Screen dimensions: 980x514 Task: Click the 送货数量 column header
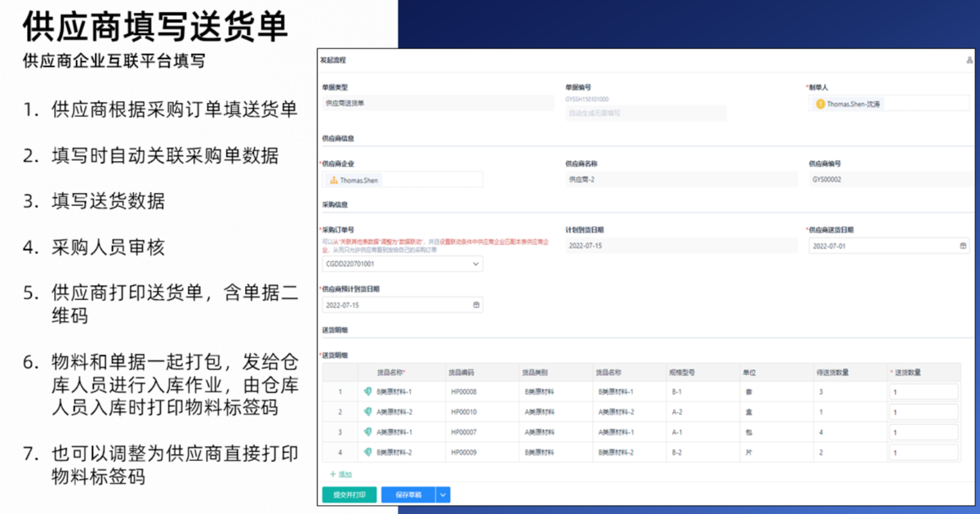906,373
